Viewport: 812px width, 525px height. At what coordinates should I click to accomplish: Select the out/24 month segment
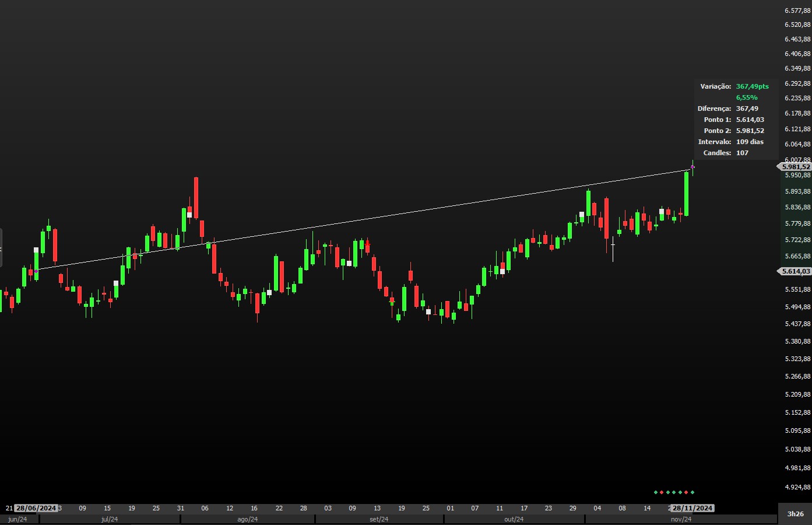pos(514,519)
